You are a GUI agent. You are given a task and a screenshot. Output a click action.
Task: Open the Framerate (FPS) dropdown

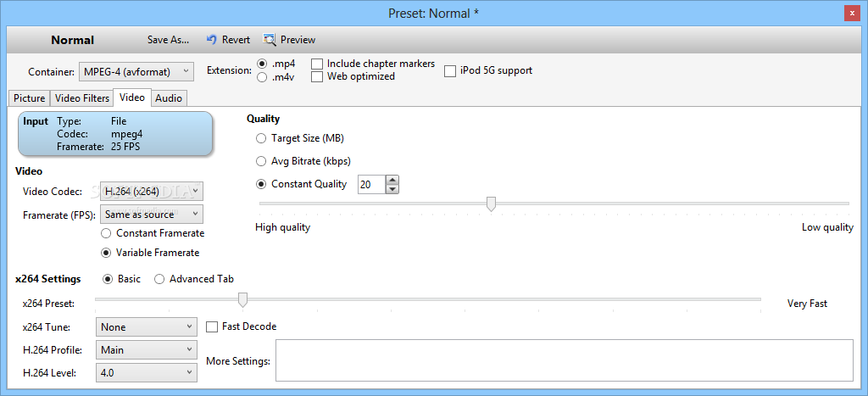pyautogui.click(x=152, y=215)
